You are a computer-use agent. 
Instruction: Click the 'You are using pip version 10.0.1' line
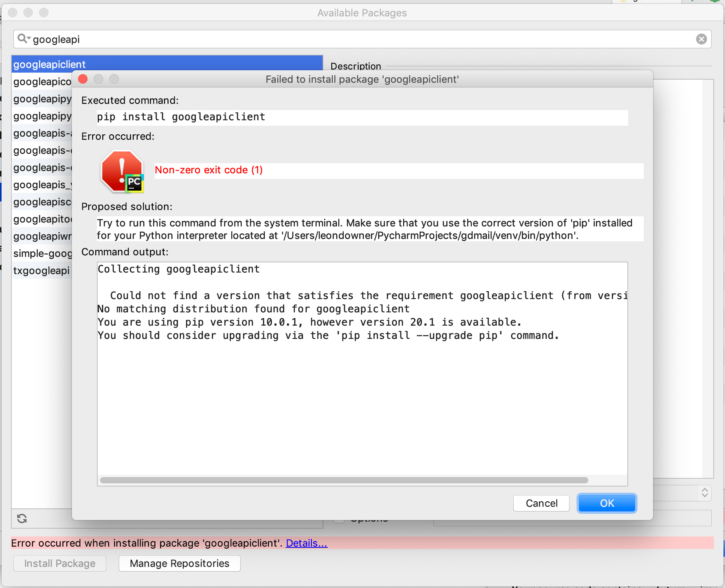coord(309,322)
